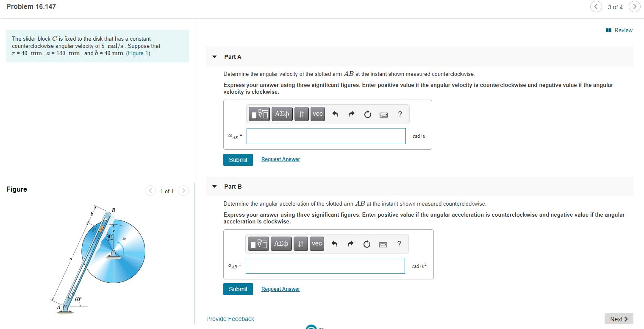The height and width of the screenshot is (329, 644).
Task: Click the Next button at bottom right
Action: [x=618, y=319]
